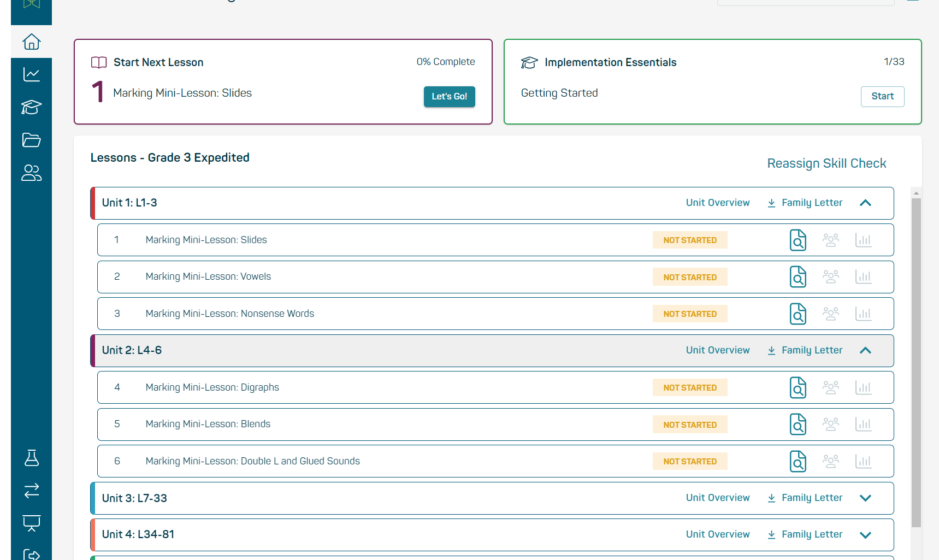Open the bar-chart data icon for Marking Mini-Lesson: Vowels
This screenshot has height=560, width=939.
pyautogui.click(x=864, y=276)
